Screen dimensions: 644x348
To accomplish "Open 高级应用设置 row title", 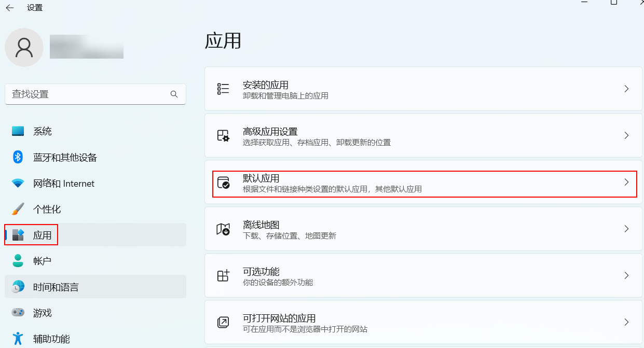I will click(x=270, y=131).
